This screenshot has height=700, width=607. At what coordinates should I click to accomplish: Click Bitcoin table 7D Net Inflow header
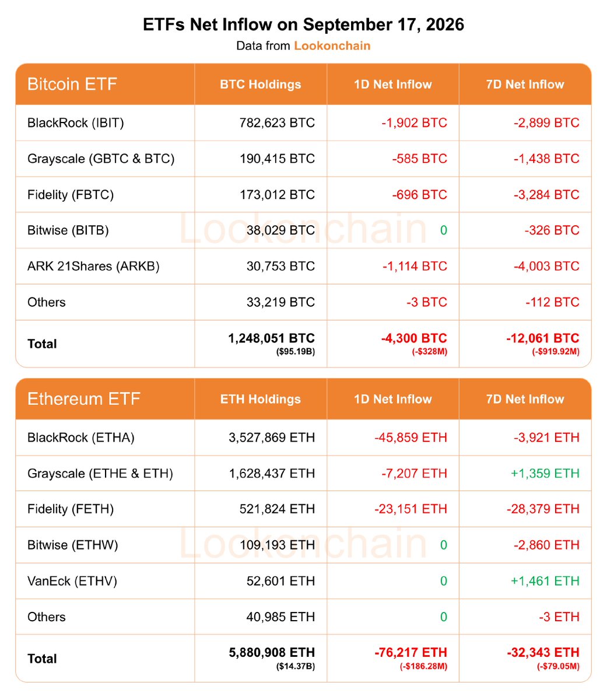525,84
